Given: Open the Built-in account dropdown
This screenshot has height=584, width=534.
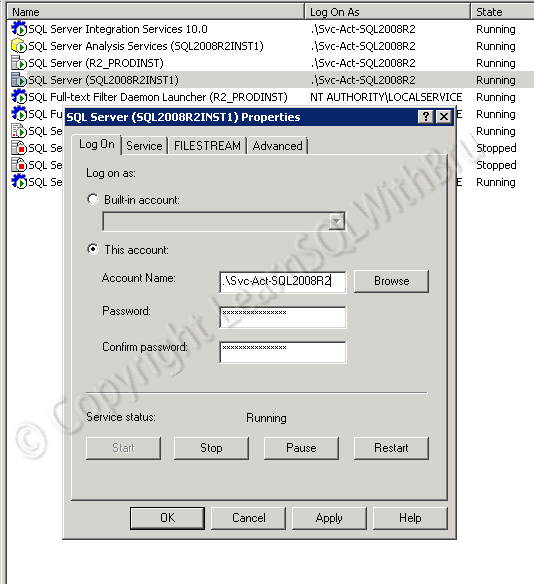Looking at the screenshot, I should coord(337,222).
